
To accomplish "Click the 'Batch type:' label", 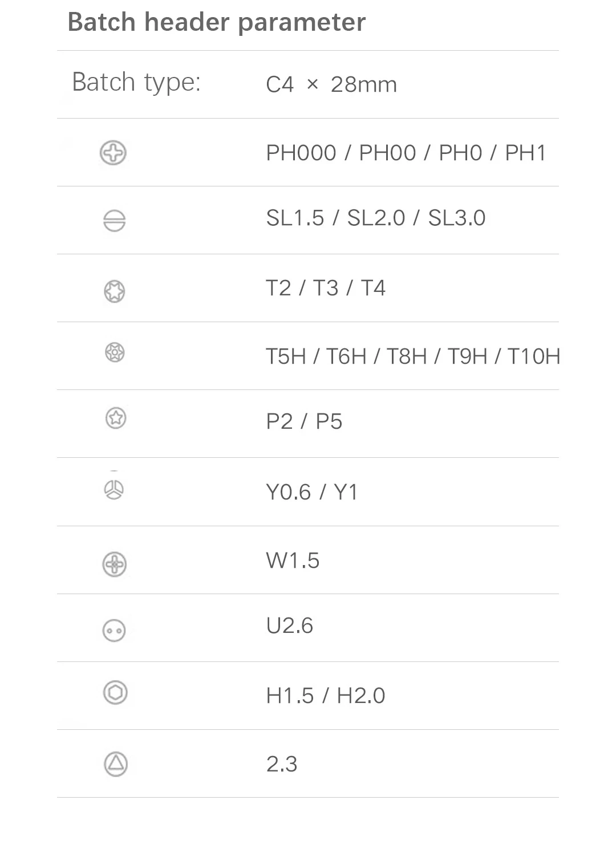I will tap(136, 82).
